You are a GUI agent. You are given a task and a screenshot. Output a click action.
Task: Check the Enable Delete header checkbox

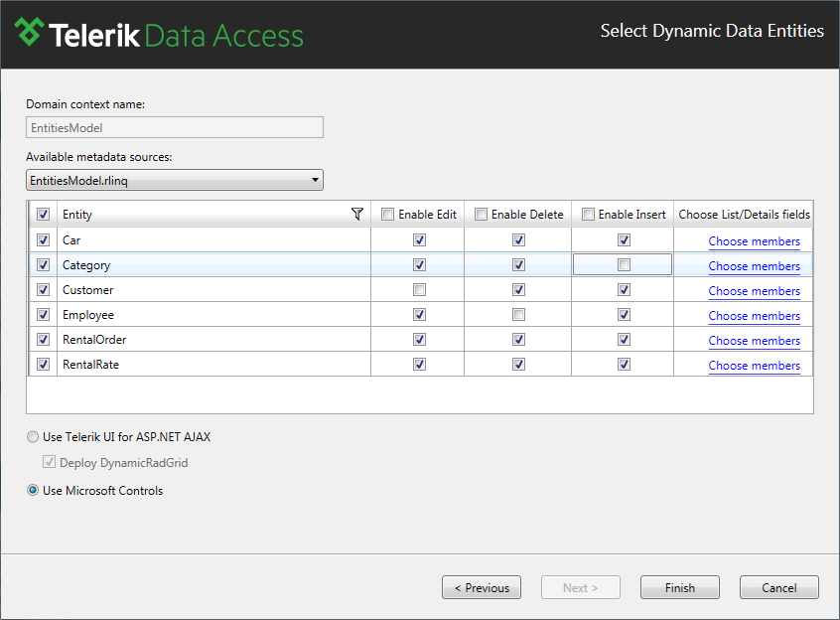[x=482, y=215]
